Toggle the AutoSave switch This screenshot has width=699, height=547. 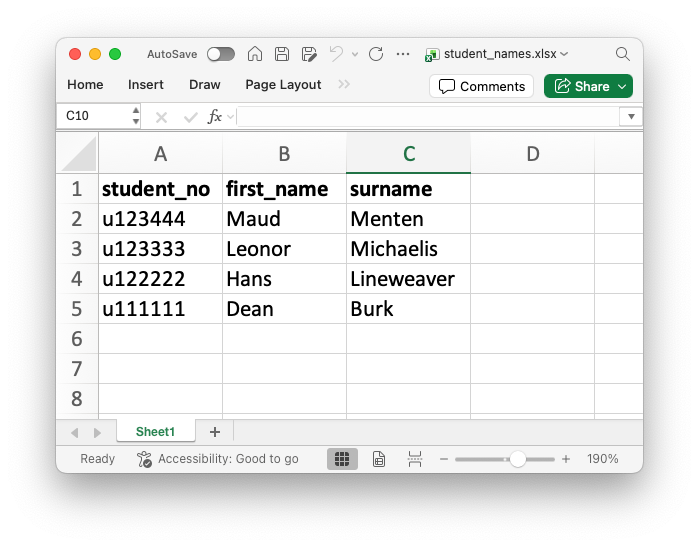click(221, 54)
